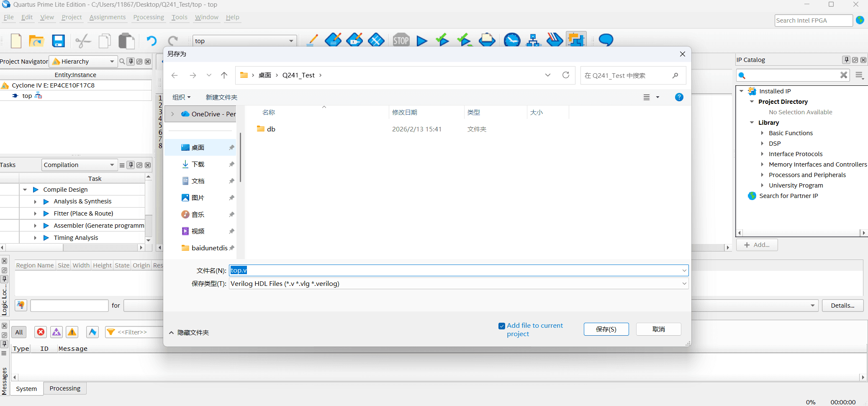Open the Timing Analyzer clock icon
Image resolution: width=868 pixels, height=406 pixels.
pyautogui.click(x=512, y=41)
